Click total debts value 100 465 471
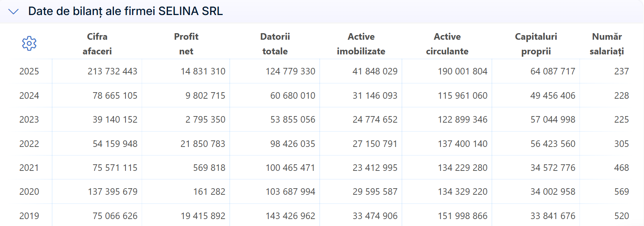The image size is (644, 226). click(x=290, y=168)
